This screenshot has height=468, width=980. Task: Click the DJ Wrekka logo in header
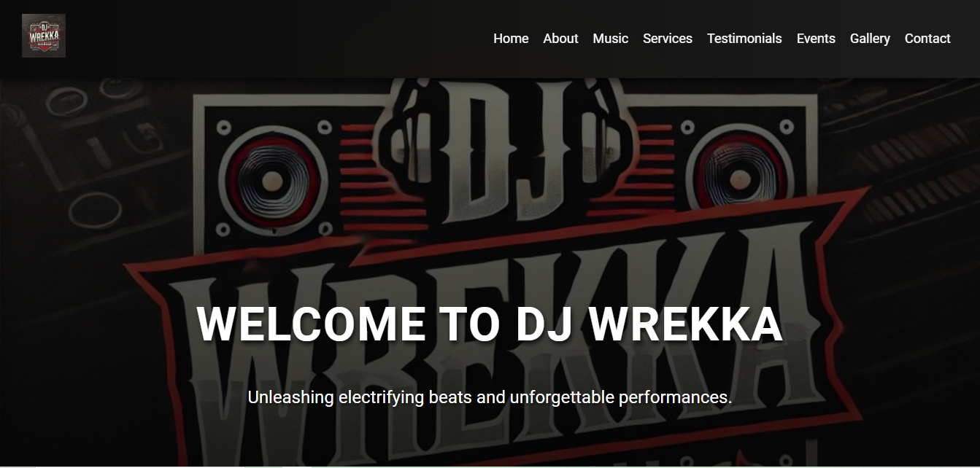click(x=44, y=36)
